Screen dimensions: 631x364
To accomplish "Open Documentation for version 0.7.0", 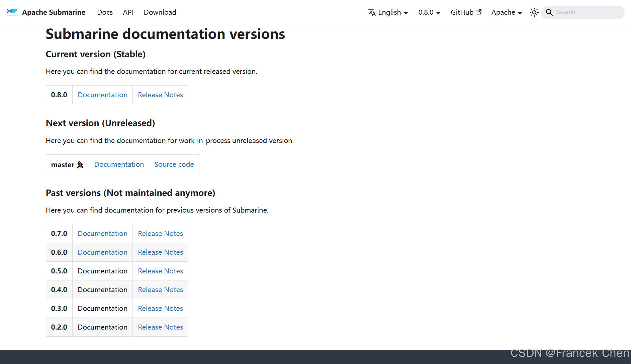I will [102, 234].
